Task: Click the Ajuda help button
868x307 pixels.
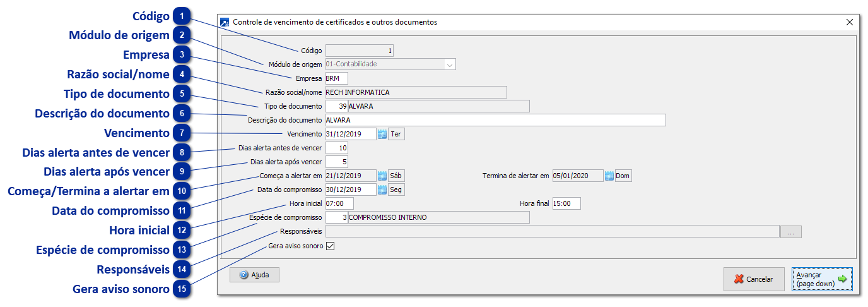Action: click(x=254, y=275)
